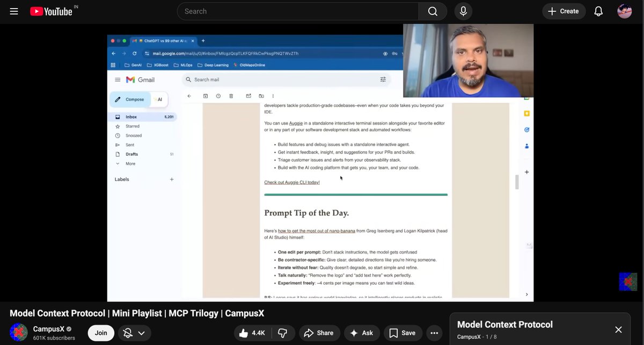
Task: Click the browser forward arrow in the video
Action: coord(123,54)
